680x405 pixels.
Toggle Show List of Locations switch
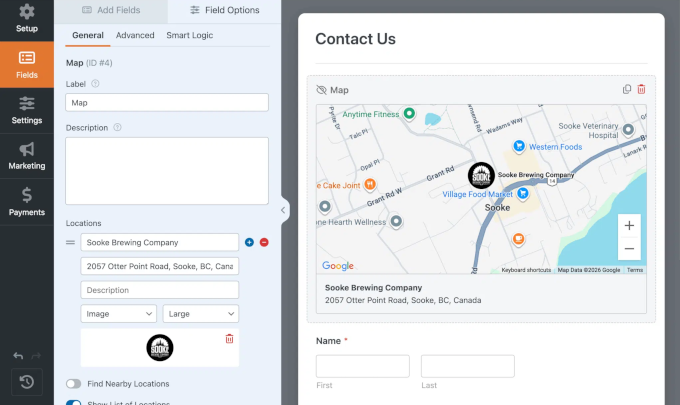(x=74, y=403)
